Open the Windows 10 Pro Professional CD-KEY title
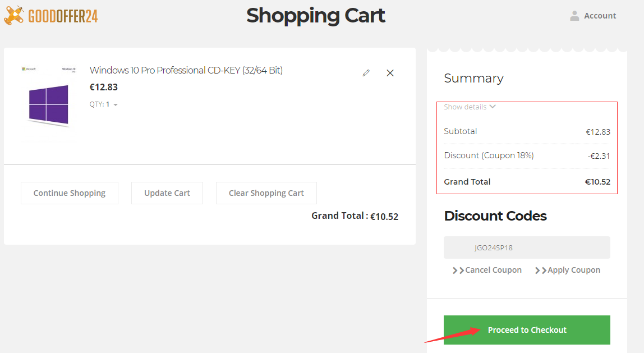The image size is (644, 353). click(x=186, y=70)
